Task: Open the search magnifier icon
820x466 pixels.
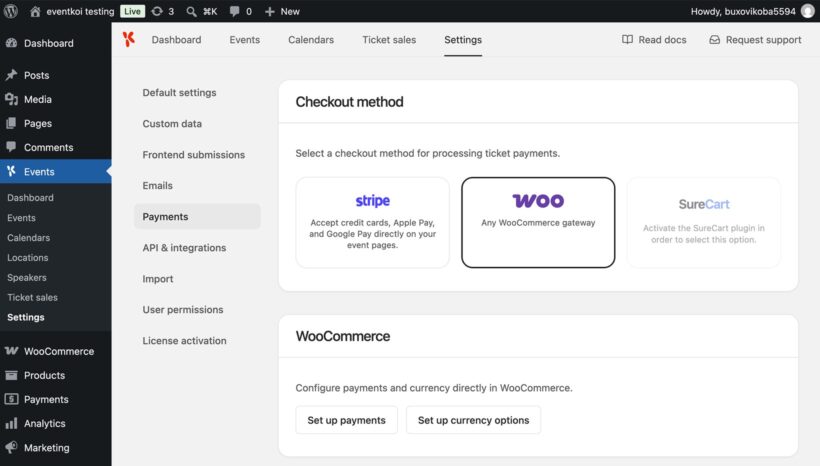Action: (191, 11)
